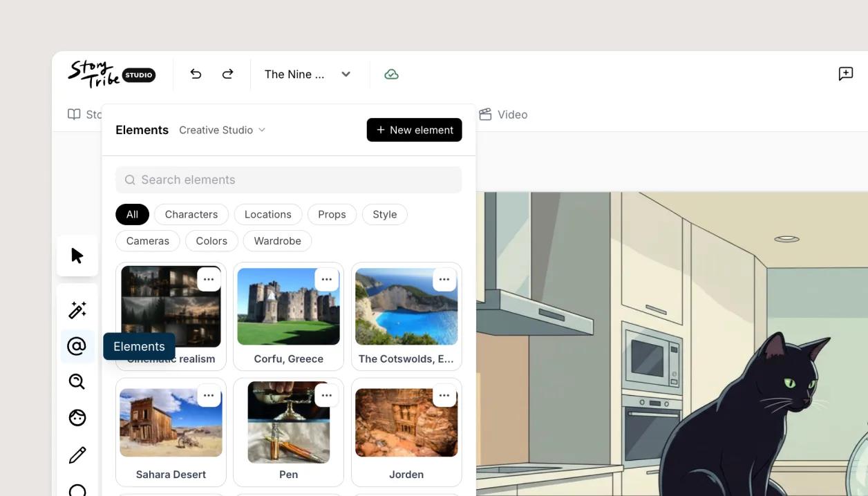Select the All filter chip
The height and width of the screenshot is (496, 868).
[132, 214]
